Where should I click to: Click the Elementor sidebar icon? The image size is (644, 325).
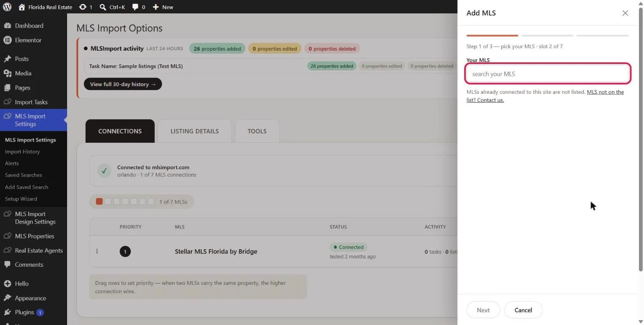(7, 40)
